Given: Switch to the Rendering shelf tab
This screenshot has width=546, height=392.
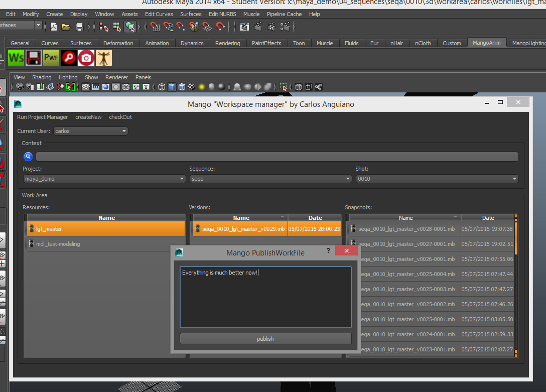Looking at the screenshot, I should pyautogui.click(x=227, y=43).
